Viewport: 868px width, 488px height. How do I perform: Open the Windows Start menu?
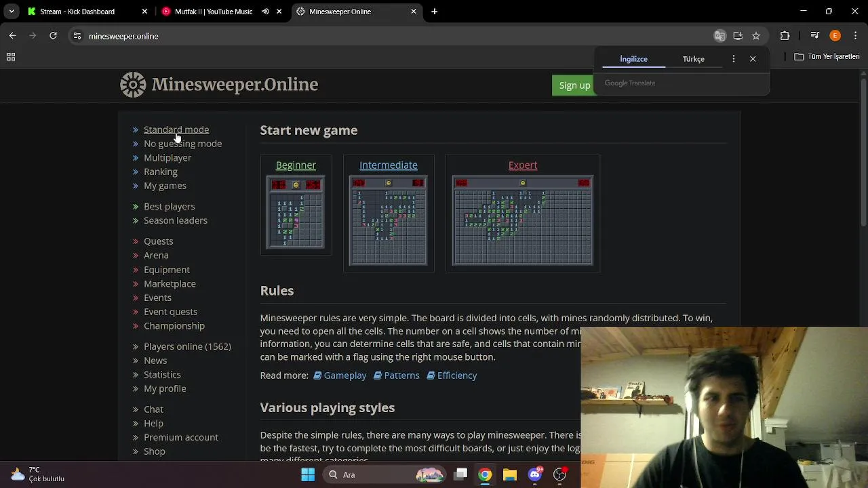pyautogui.click(x=308, y=474)
